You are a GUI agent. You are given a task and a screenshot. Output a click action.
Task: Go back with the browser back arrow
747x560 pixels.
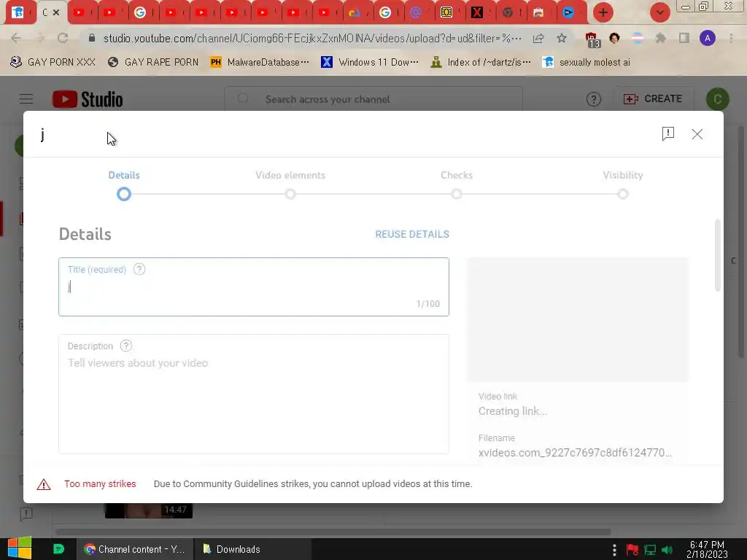coord(16,38)
